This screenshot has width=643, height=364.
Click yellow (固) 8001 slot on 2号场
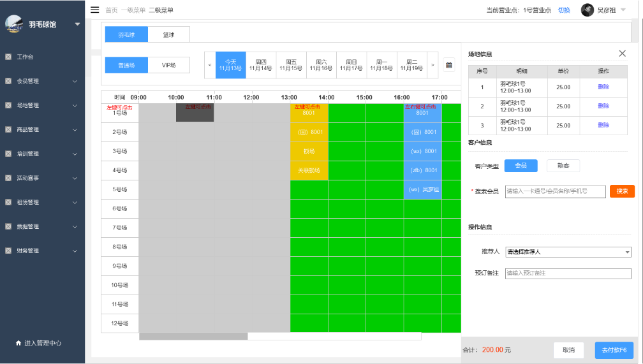pos(309,132)
